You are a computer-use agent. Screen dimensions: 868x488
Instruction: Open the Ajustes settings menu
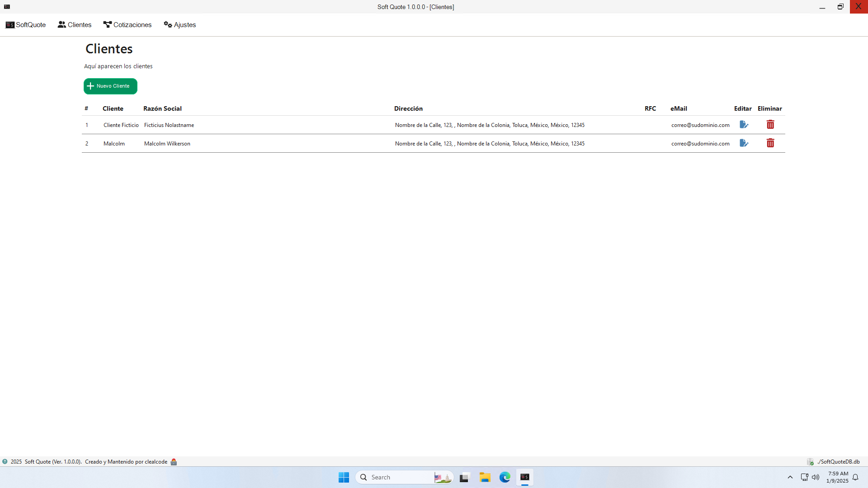[x=180, y=25]
